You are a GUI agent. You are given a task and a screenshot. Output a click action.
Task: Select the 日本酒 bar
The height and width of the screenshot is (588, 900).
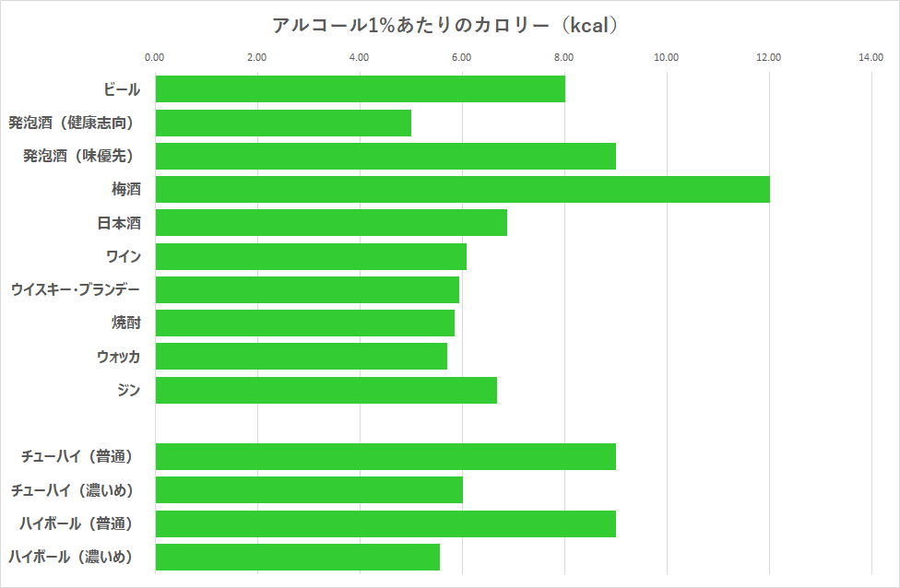pyautogui.click(x=331, y=222)
